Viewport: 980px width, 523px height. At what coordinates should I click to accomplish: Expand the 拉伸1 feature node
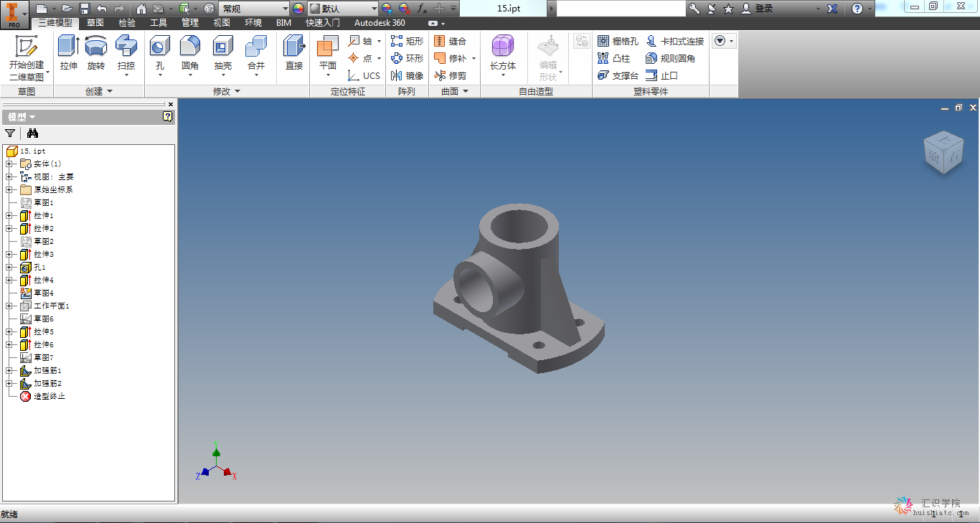click(x=9, y=215)
